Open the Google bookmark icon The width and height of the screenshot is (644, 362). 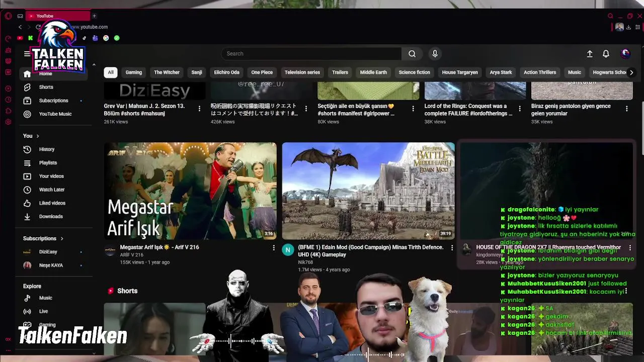coord(106,38)
